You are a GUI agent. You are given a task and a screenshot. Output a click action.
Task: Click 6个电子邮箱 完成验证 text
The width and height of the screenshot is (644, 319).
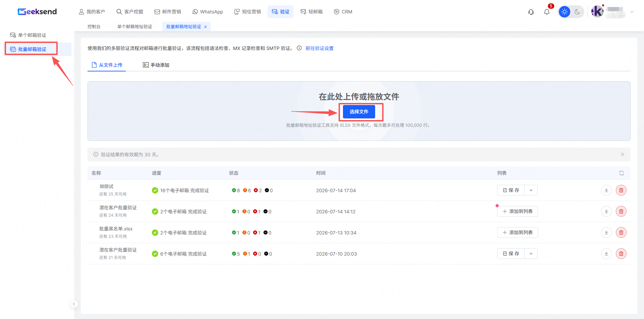coord(183,254)
